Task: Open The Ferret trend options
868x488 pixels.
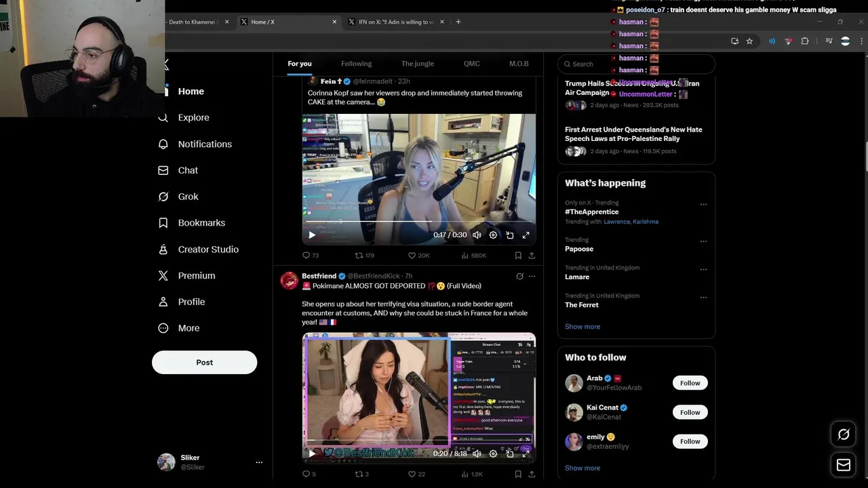Action: click(703, 298)
